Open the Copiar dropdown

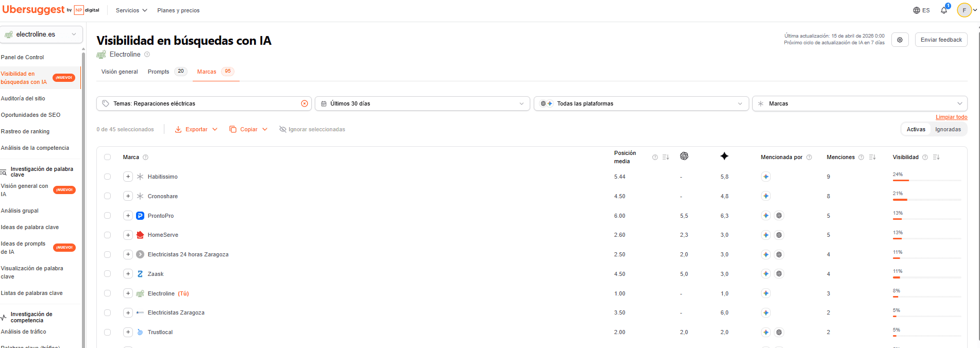pos(248,129)
